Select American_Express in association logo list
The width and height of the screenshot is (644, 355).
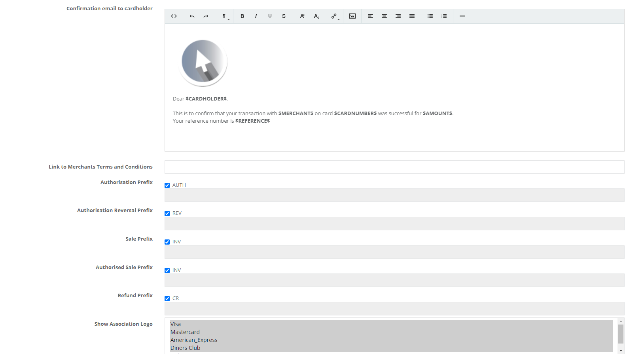coord(391,340)
